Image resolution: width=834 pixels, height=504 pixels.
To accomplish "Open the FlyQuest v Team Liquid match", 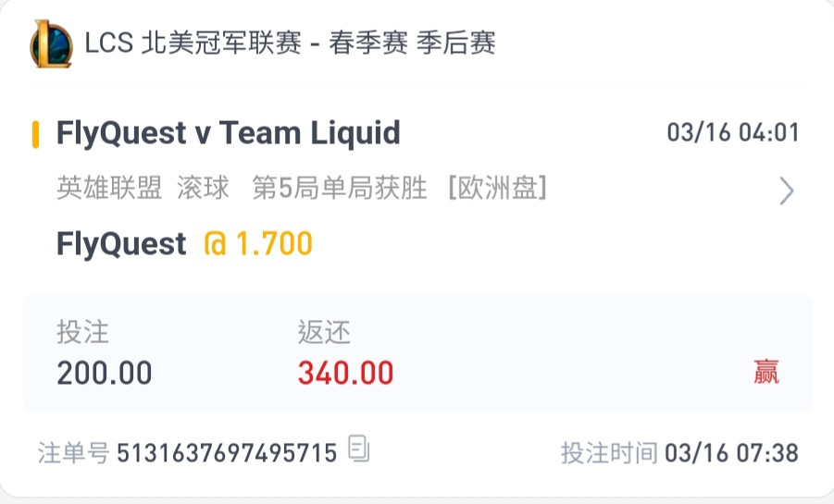I will (229, 133).
